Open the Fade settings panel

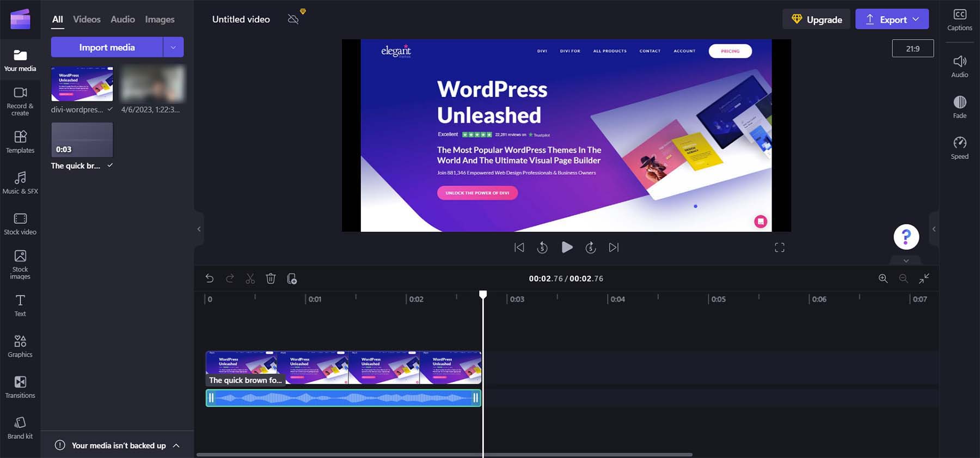point(959,107)
